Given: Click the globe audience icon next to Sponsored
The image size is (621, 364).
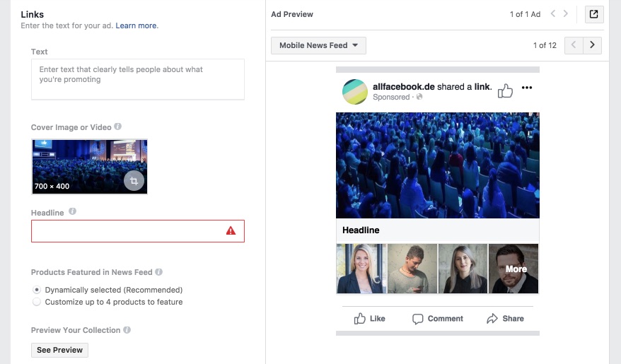Looking at the screenshot, I should click(x=419, y=97).
